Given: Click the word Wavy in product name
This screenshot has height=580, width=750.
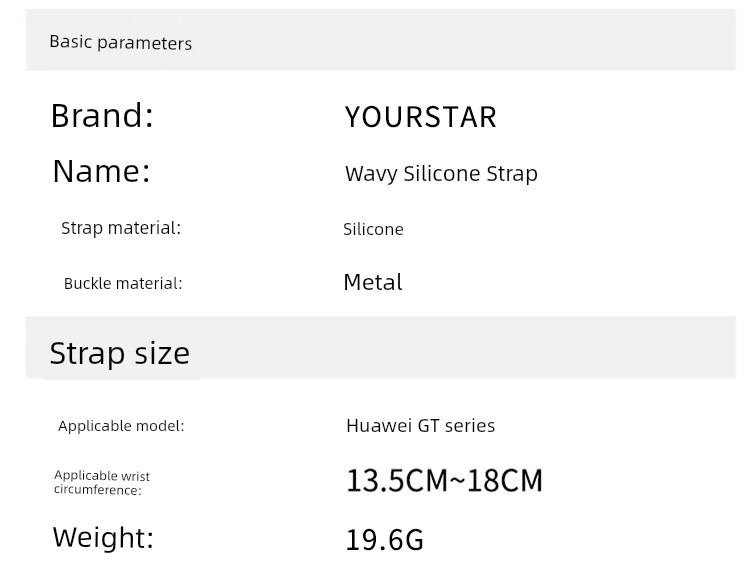Looking at the screenshot, I should click(371, 174).
